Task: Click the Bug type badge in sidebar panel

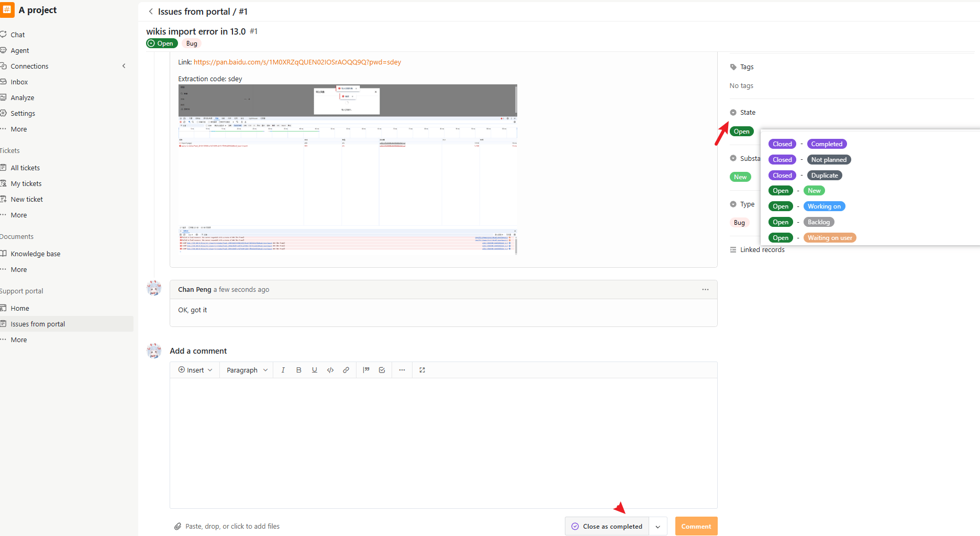Action: pos(739,223)
